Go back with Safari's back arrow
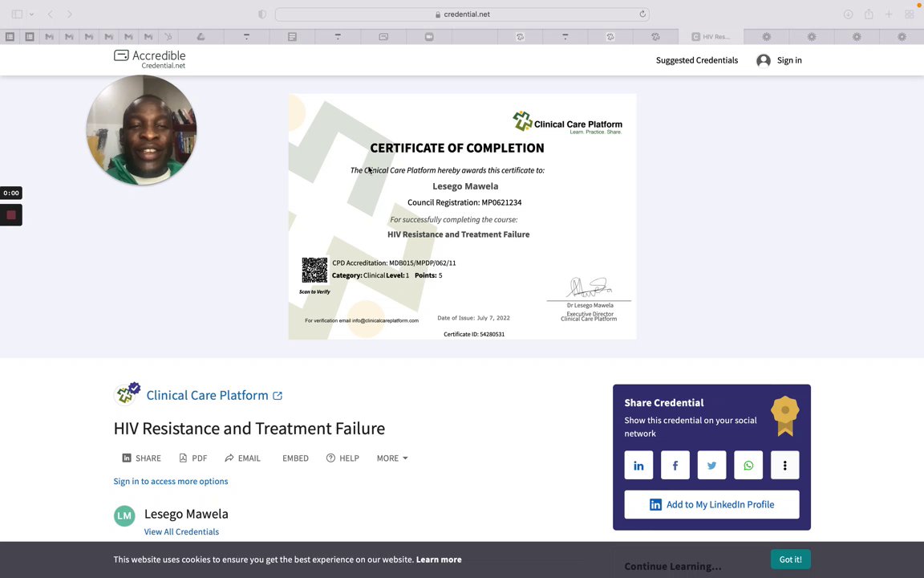The image size is (924, 578). 50,14
